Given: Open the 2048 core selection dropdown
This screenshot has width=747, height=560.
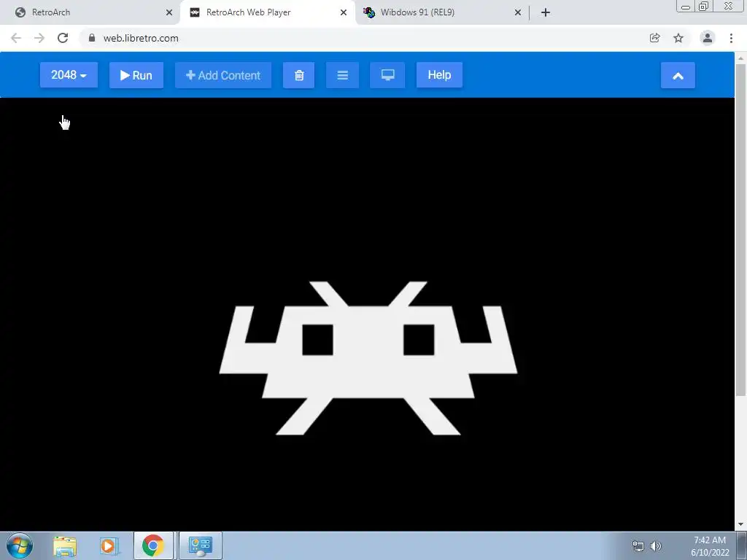Looking at the screenshot, I should click(69, 75).
